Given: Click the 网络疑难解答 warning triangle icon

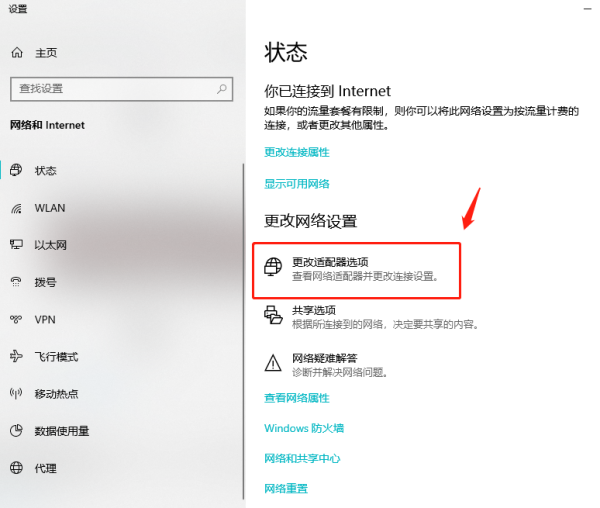Looking at the screenshot, I should tap(273, 363).
